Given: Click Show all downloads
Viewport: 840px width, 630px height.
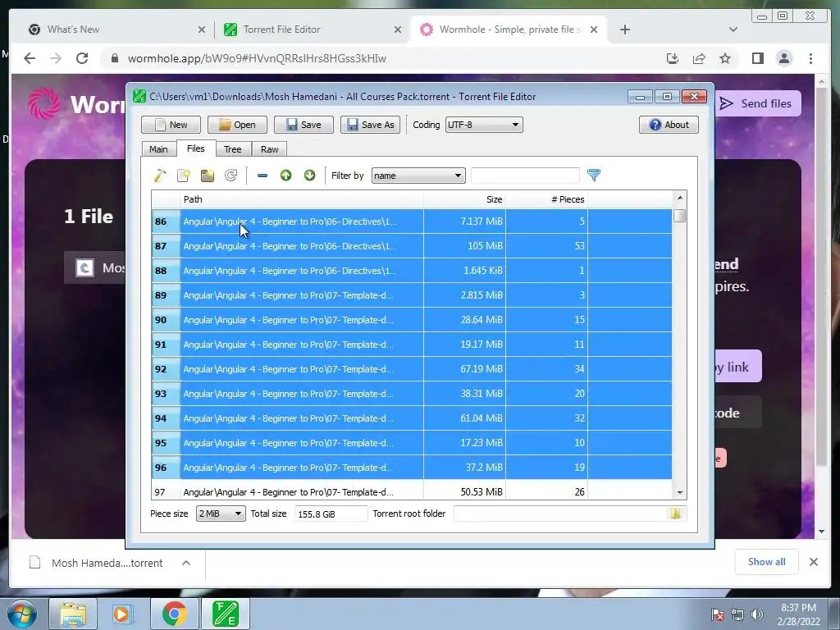Looking at the screenshot, I should [767, 561].
